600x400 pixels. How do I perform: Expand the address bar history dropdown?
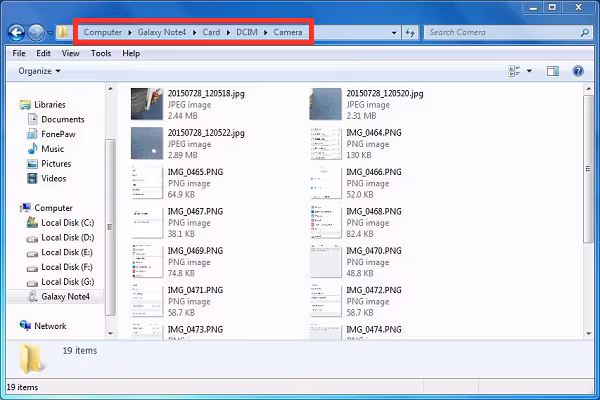(x=394, y=33)
